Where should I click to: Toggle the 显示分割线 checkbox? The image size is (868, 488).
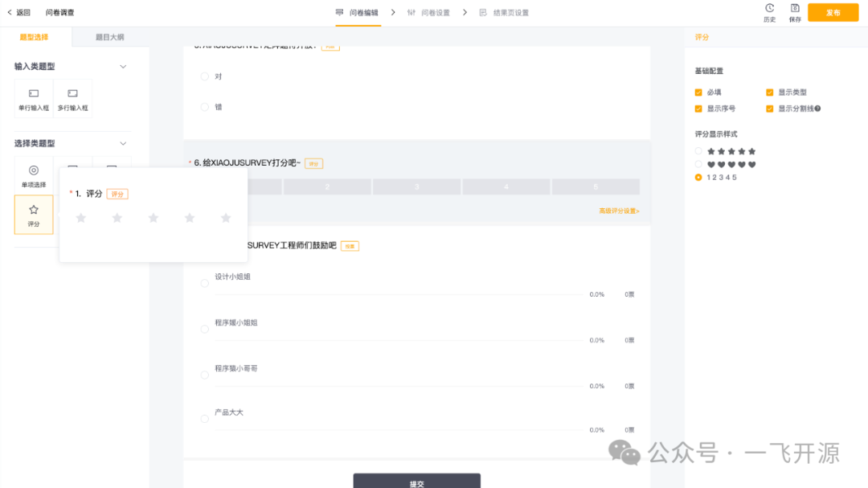coord(769,109)
